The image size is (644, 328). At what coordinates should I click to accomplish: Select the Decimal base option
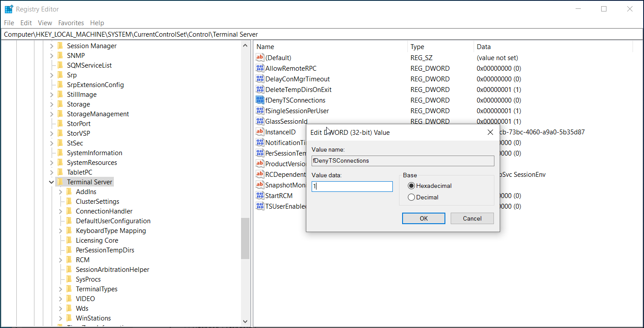[411, 198]
